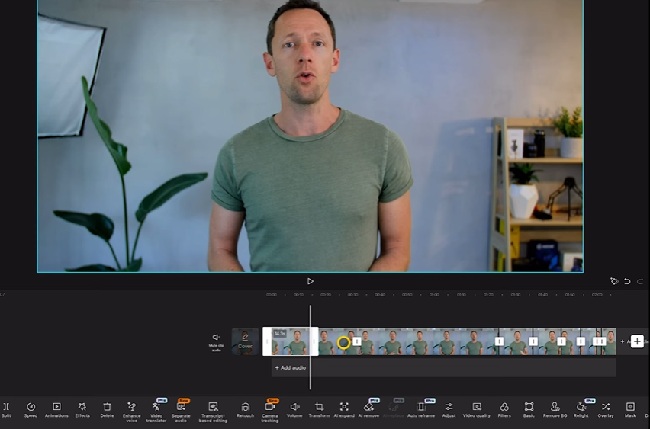Open the Retouch tool
Screen dimensions: 650x429
245,410
